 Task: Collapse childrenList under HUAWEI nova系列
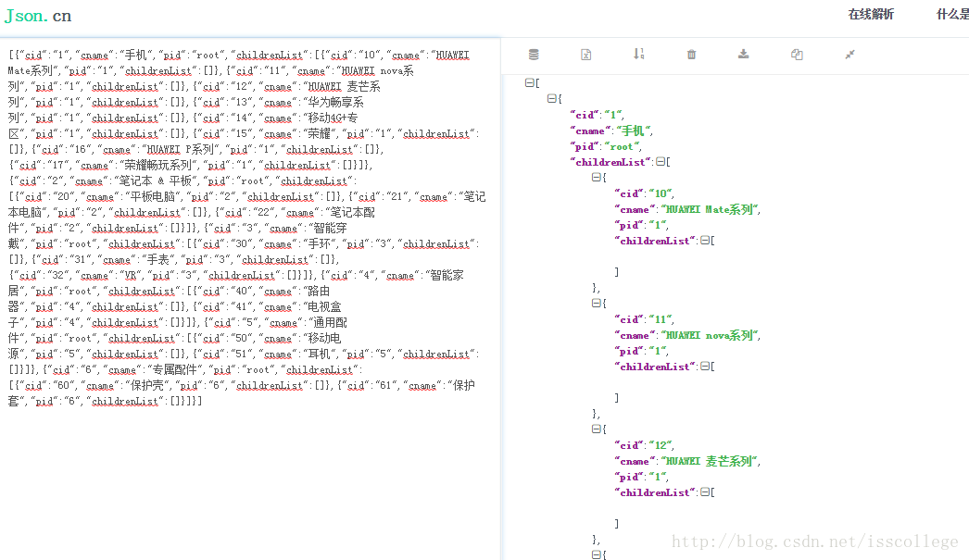tap(704, 367)
